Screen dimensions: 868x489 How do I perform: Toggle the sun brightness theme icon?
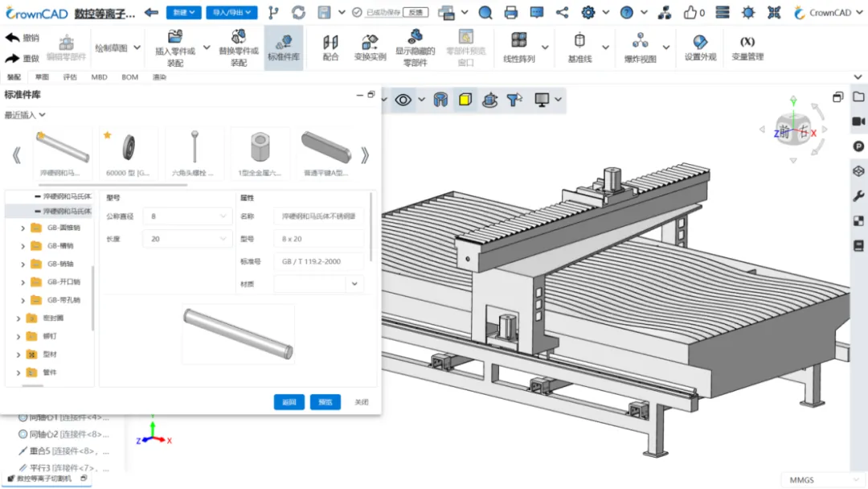point(748,12)
